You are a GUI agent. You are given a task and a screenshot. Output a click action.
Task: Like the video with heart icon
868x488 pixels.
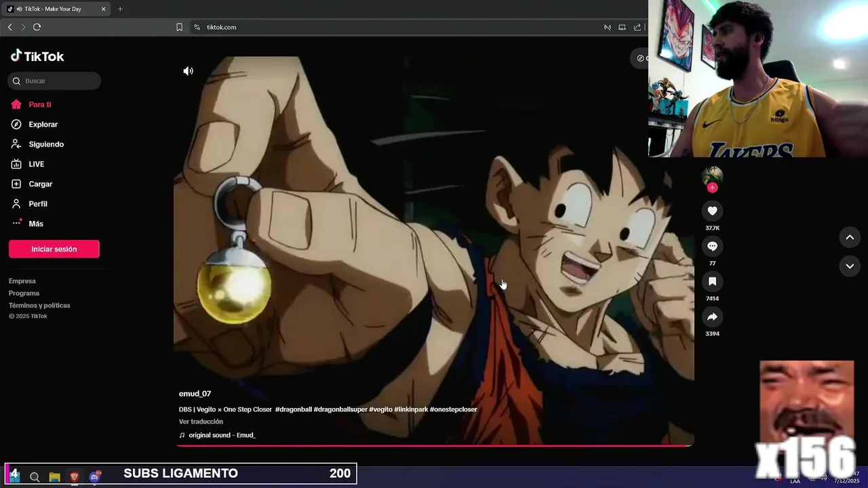pos(712,211)
